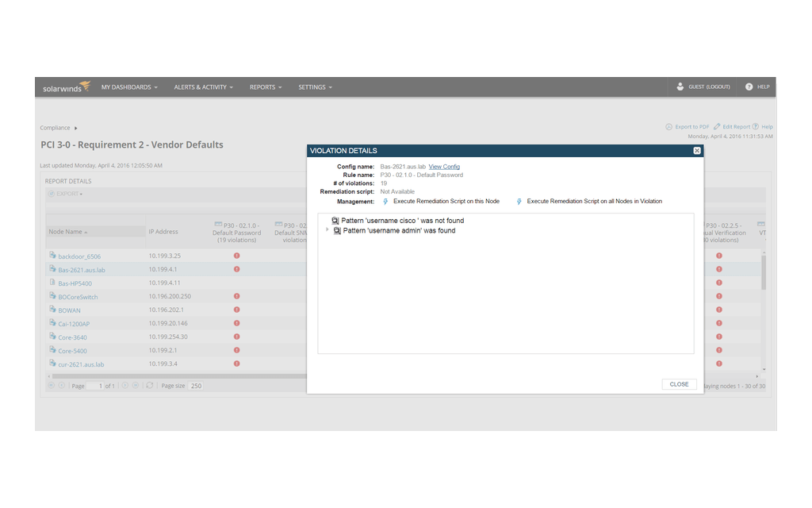
Task: Click the Execute Remediation Script on all Nodes lightning icon
Action: [519, 201]
